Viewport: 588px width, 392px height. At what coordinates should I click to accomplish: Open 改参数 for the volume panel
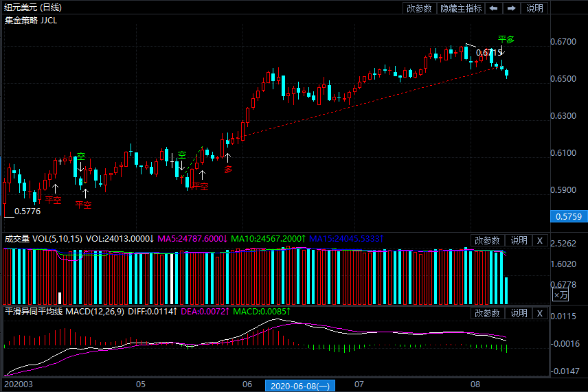[x=487, y=240]
